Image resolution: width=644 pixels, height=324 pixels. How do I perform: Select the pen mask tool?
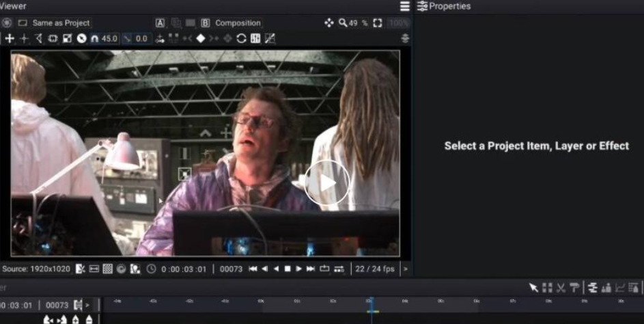(39, 39)
